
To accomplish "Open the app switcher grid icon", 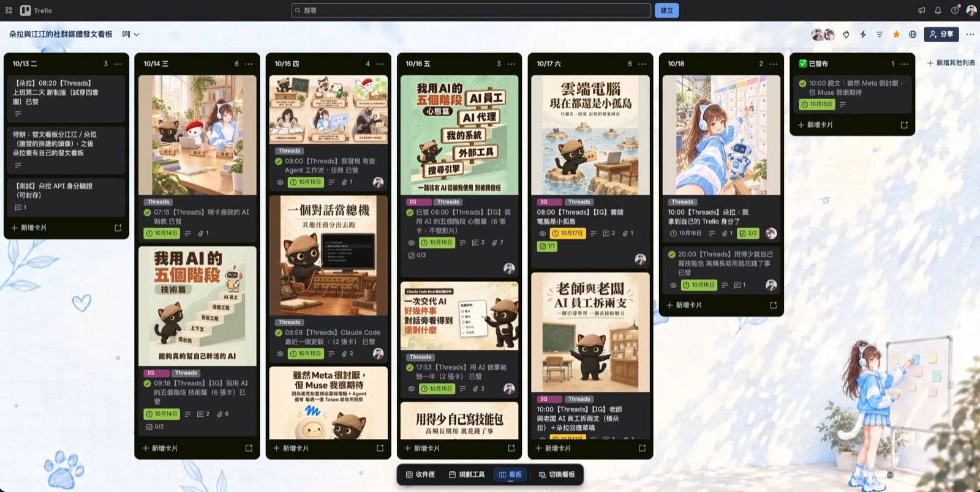I will point(9,10).
